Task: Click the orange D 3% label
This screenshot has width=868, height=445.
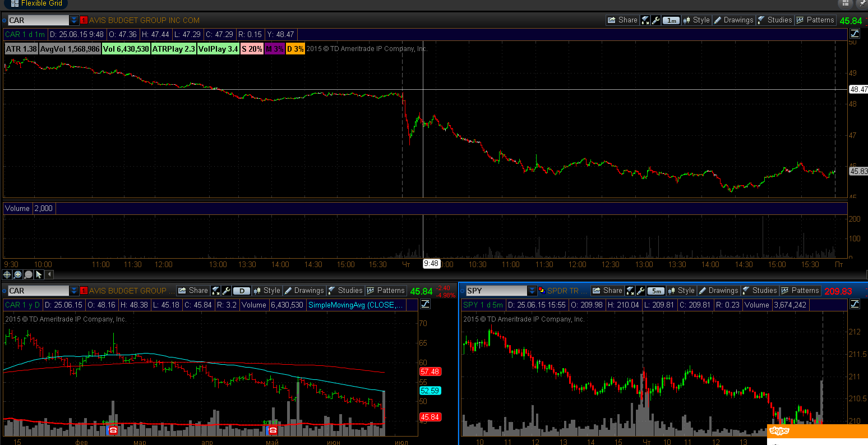Action: coord(296,49)
